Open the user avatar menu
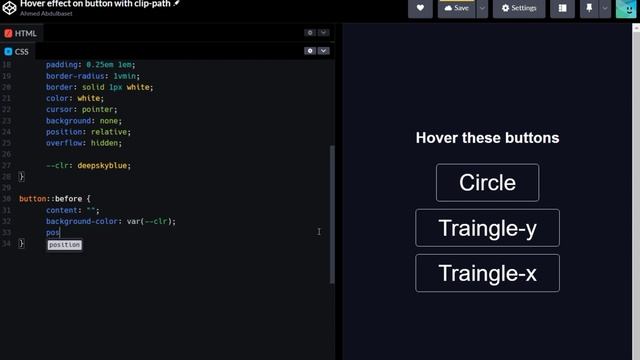The image size is (640, 360). 626,8
